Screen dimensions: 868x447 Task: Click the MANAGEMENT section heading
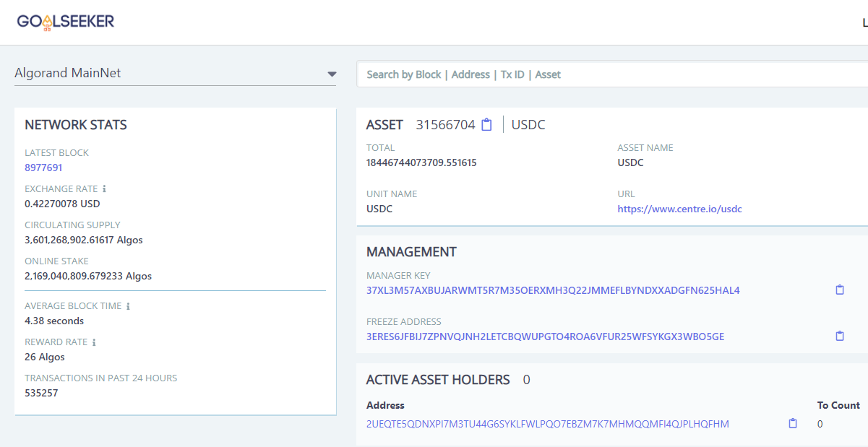tap(411, 252)
